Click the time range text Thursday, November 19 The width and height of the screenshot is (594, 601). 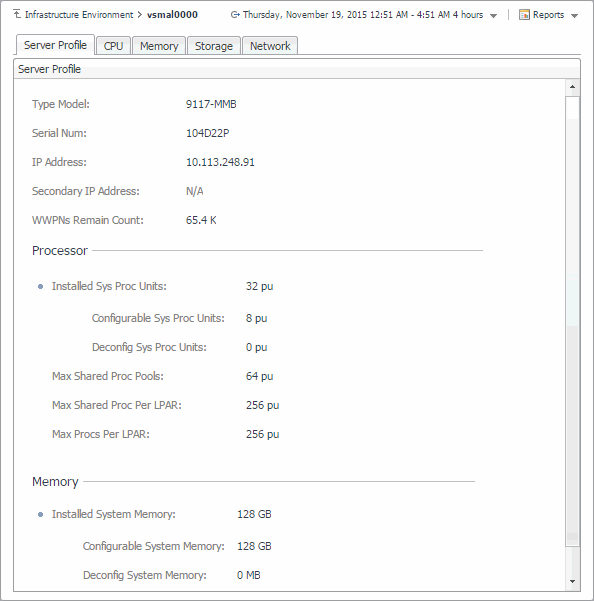(x=363, y=15)
